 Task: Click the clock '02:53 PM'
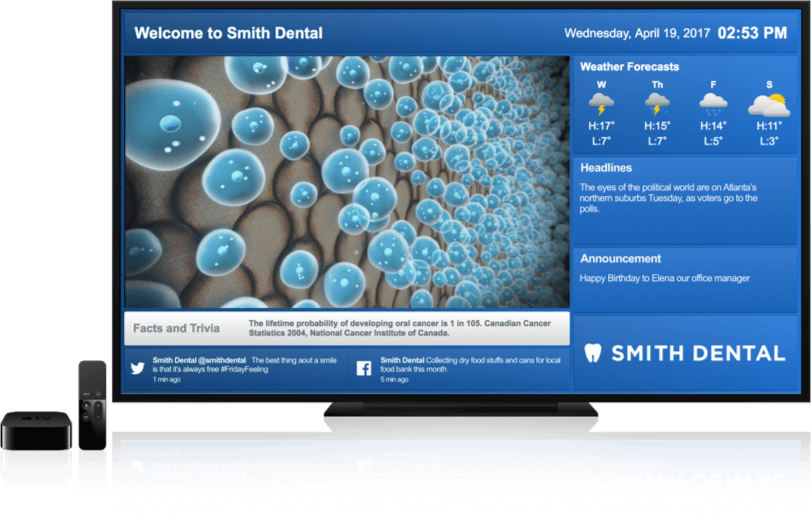[752, 33]
